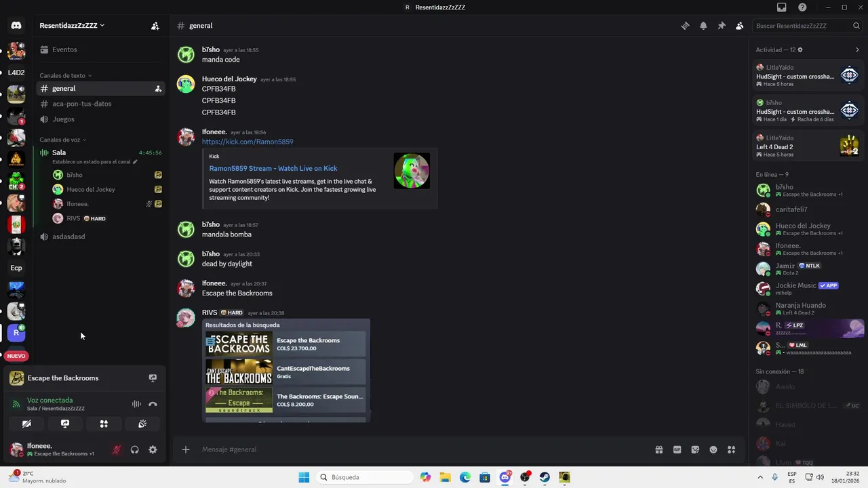
Task: Open Sala voice channel
Action: 100,156
